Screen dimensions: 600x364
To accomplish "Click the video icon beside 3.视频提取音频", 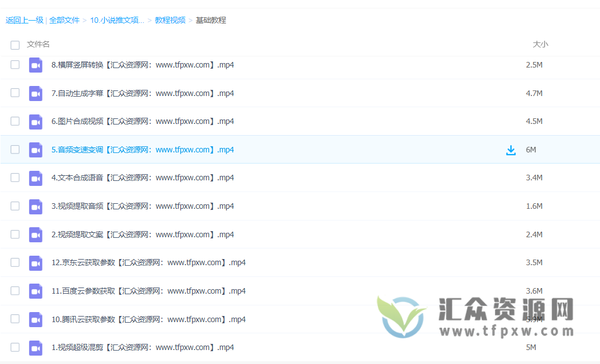I will (35, 206).
